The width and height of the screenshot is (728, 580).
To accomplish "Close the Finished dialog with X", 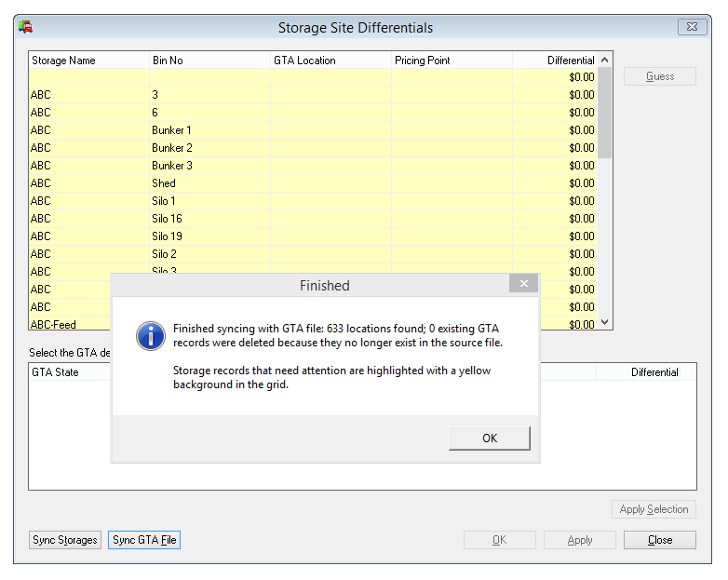I will (x=523, y=284).
